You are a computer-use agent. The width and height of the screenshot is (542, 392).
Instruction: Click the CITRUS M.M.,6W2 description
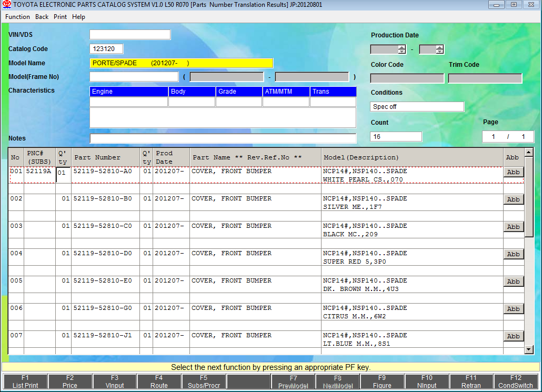(x=354, y=316)
